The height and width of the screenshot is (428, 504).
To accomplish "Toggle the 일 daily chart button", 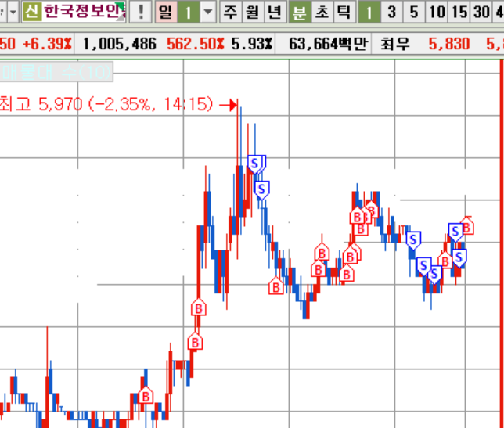I will [x=165, y=11].
